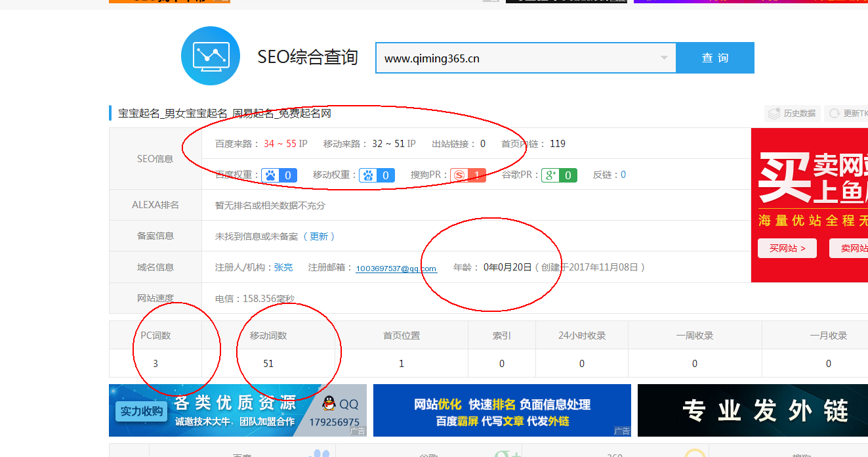Click the 一月收录 value 0
The height and width of the screenshot is (457, 868).
pos(829,363)
